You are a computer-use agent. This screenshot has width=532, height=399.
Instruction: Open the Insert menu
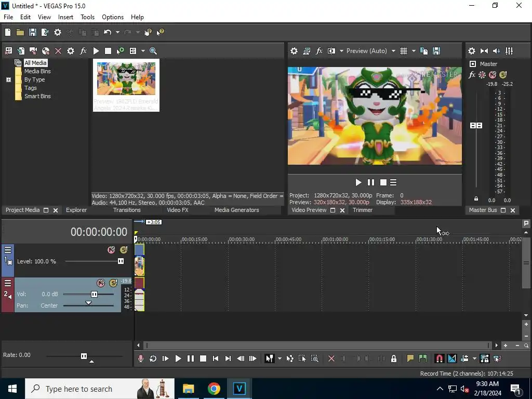pyautogui.click(x=65, y=17)
